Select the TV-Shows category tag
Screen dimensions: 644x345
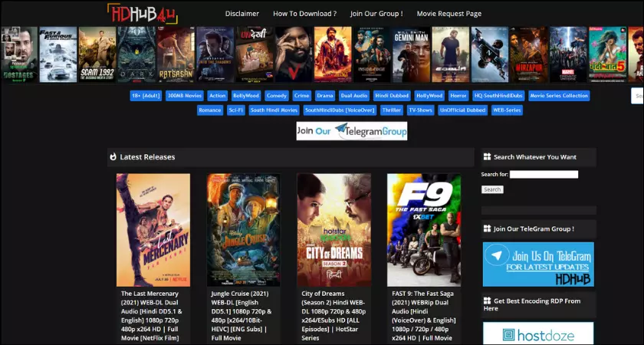(421, 110)
